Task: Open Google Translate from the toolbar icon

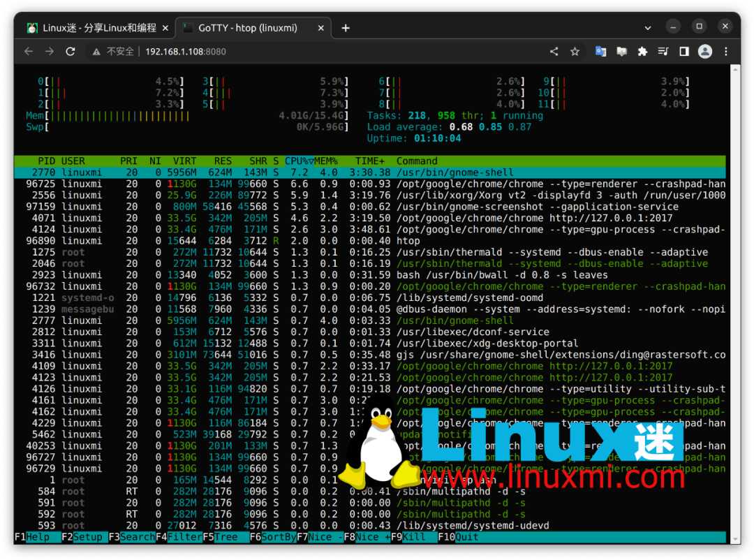Action: click(x=601, y=51)
